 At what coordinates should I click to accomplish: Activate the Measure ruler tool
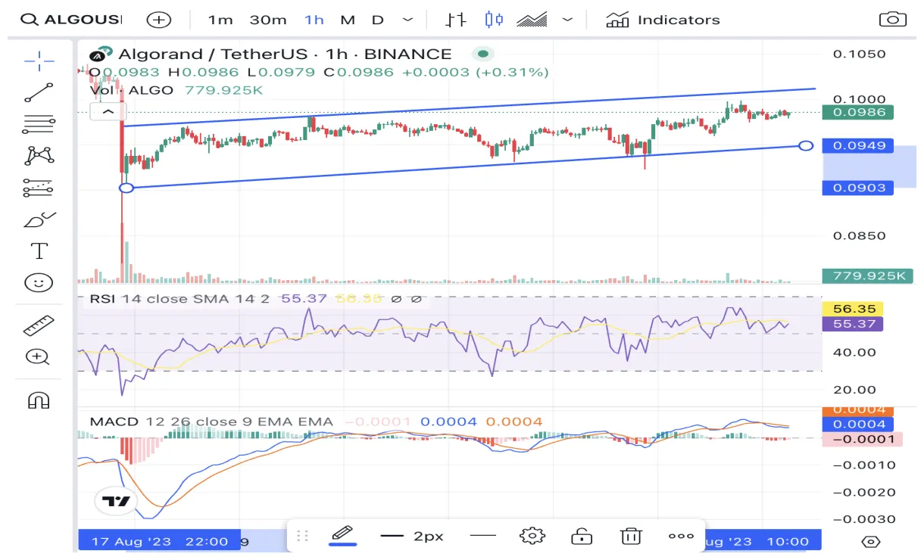point(37,324)
